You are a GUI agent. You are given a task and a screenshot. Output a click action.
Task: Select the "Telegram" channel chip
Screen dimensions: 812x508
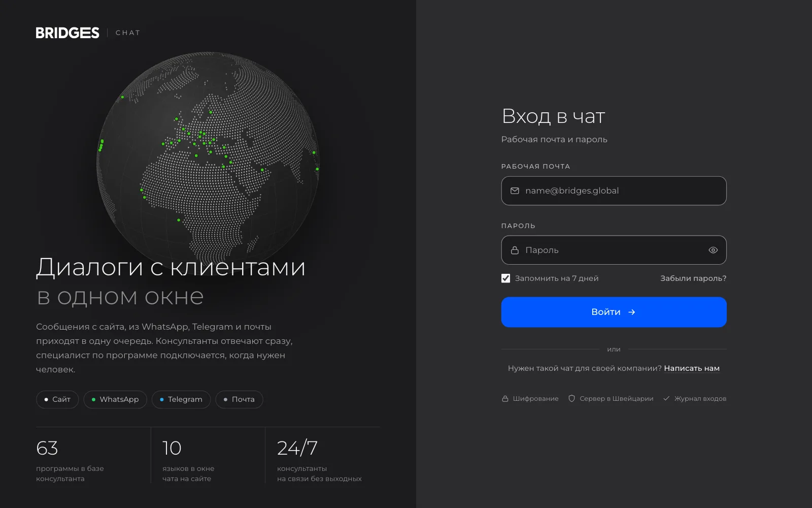point(181,399)
